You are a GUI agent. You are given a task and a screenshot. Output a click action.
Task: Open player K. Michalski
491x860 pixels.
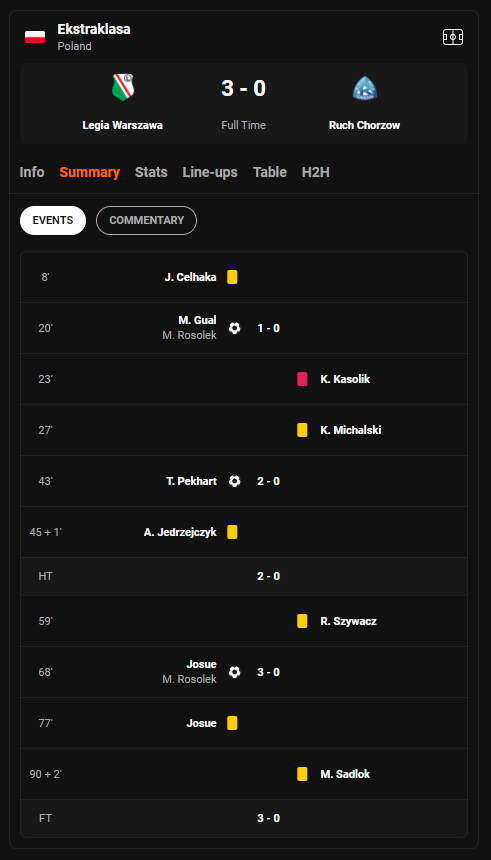pyautogui.click(x=351, y=430)
